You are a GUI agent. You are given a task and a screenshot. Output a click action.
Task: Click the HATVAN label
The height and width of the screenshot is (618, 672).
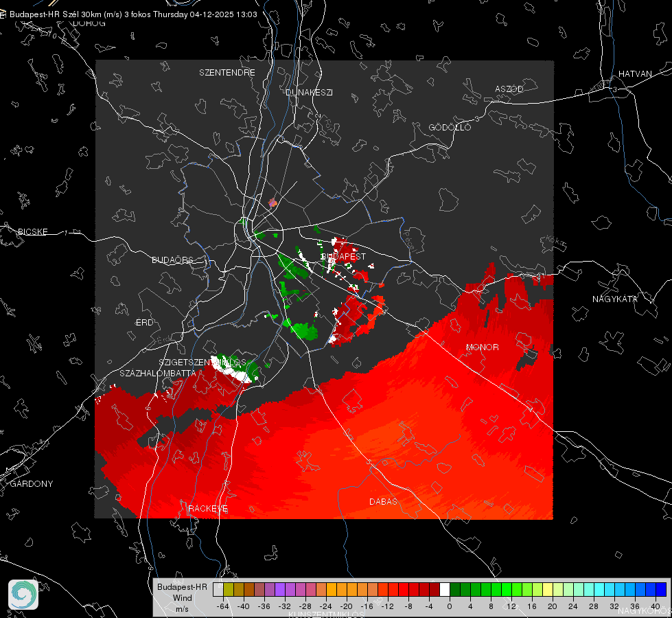(x=635, y=74)
